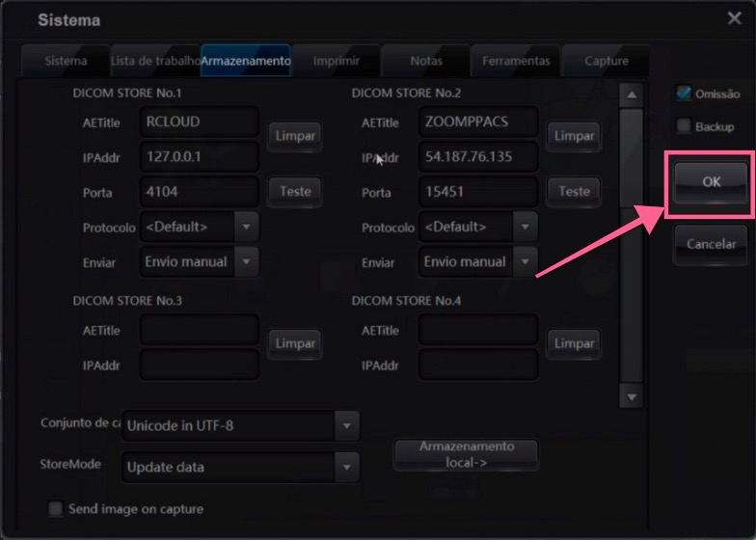Select the Armazenamento tab
Image resolution: width=756 pixels, height=540 pixels.
(x=245, y=61)
